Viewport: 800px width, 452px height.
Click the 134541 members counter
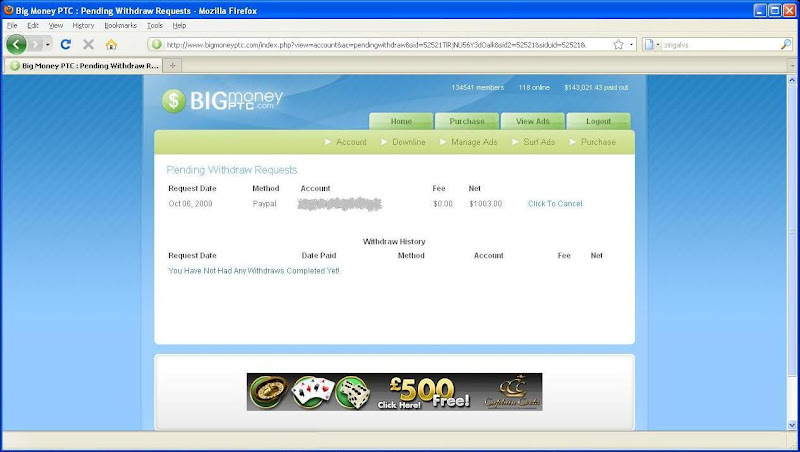[x=478, y=88]
